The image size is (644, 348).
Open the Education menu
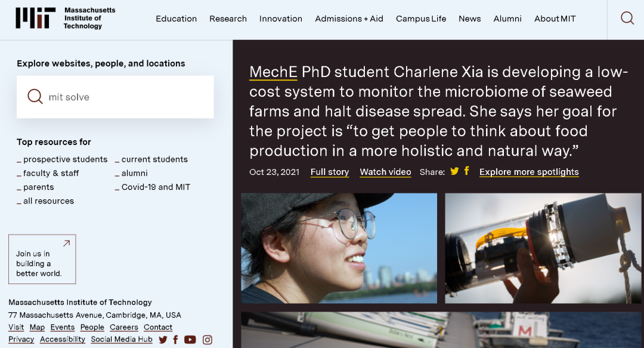(176, 19)
